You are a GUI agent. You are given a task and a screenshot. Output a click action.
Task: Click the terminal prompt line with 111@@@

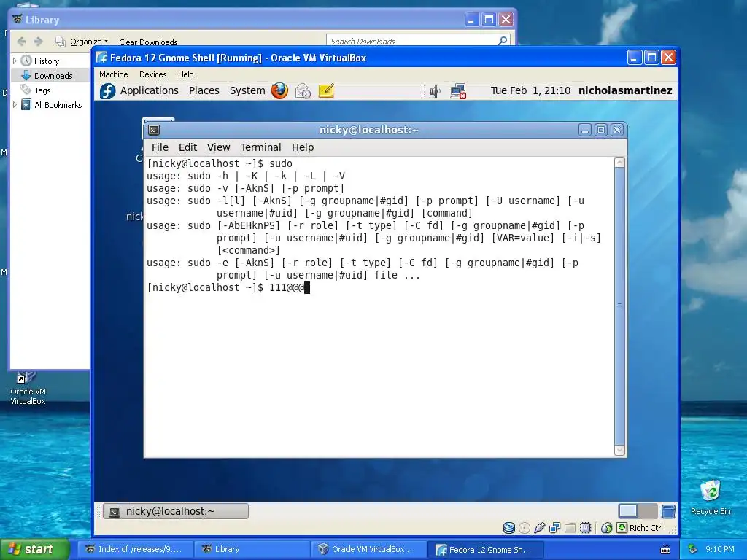pos(228,287)
